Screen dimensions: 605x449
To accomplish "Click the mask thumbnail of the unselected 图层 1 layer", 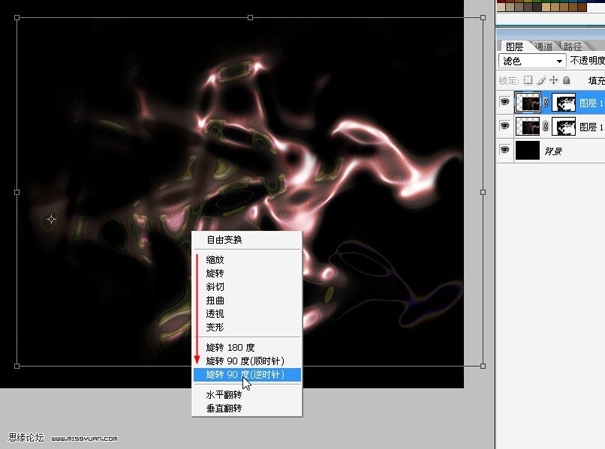I will pos(563,127).
